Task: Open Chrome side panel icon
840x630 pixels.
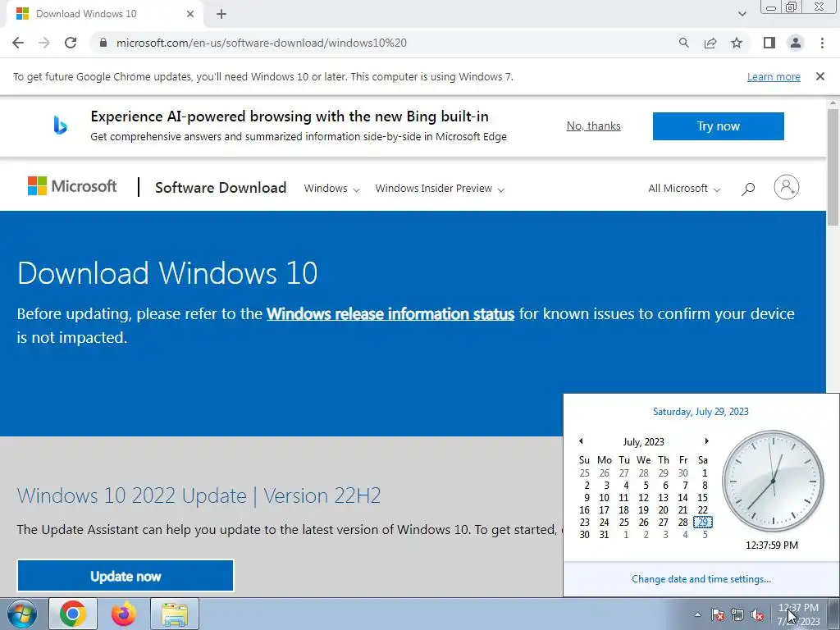Action: 769,43
